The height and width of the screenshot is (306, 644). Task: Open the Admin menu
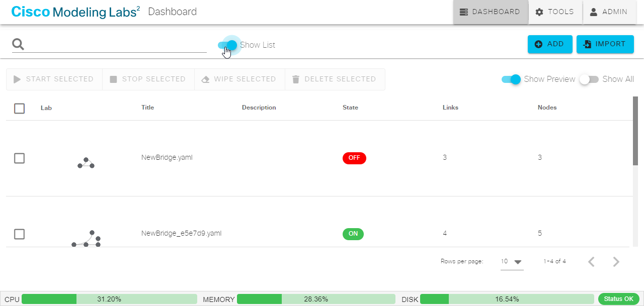(x=609, y=12)
